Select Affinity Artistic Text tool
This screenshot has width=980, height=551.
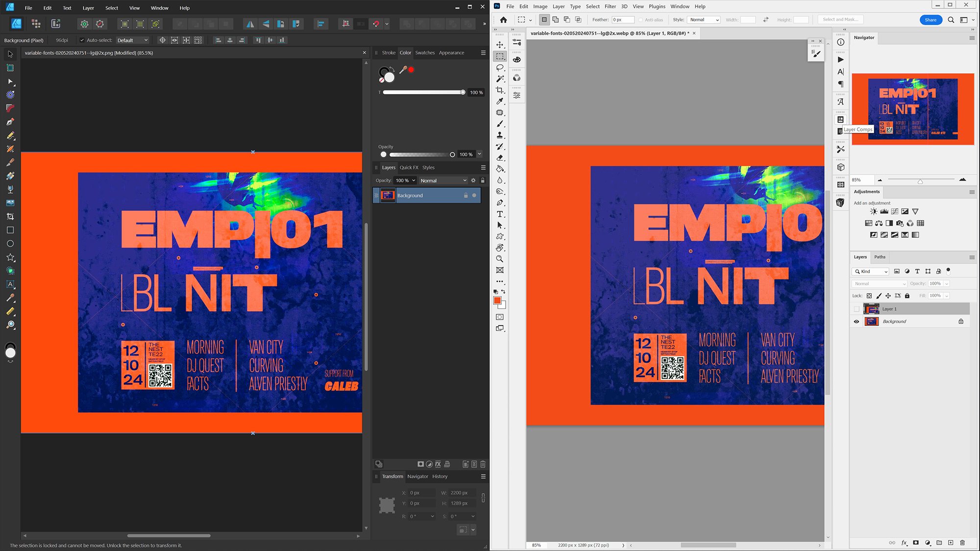pyautogui.click(x=10, y=284)
